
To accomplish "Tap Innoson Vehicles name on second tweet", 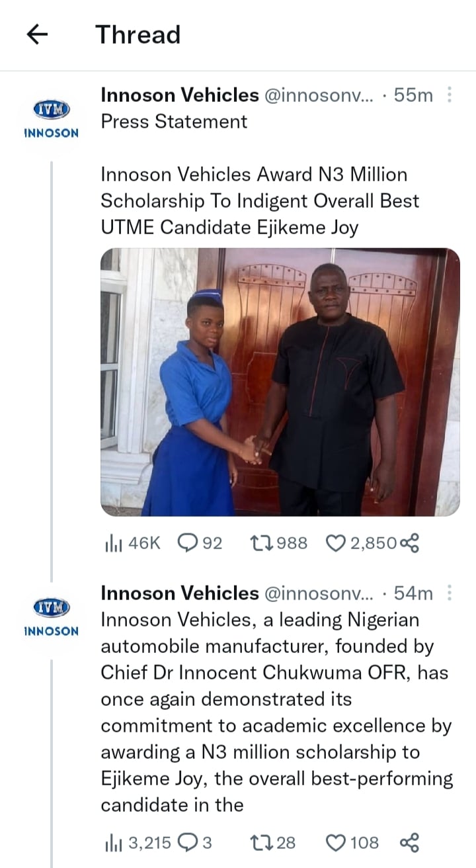I will click(x=179, y=593).
